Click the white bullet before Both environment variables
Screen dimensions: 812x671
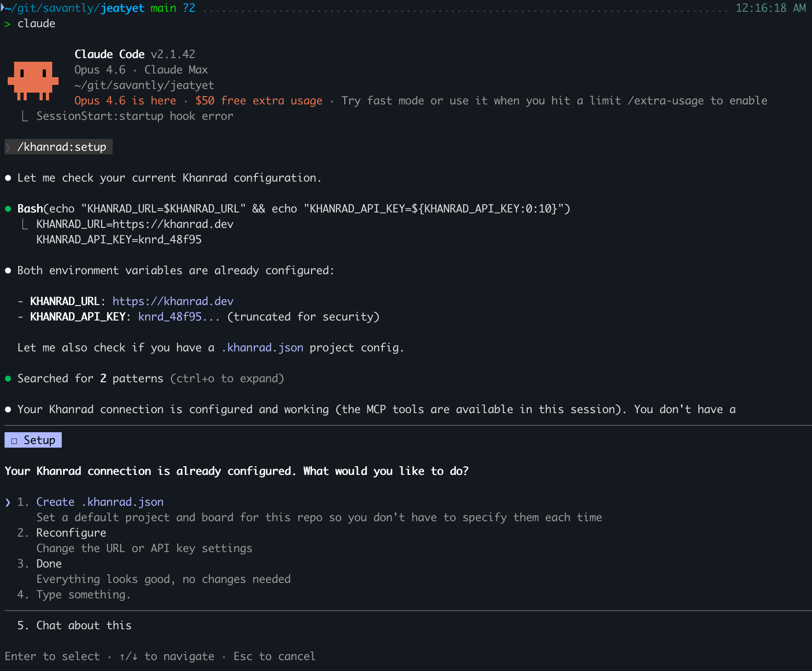(8, 271)
